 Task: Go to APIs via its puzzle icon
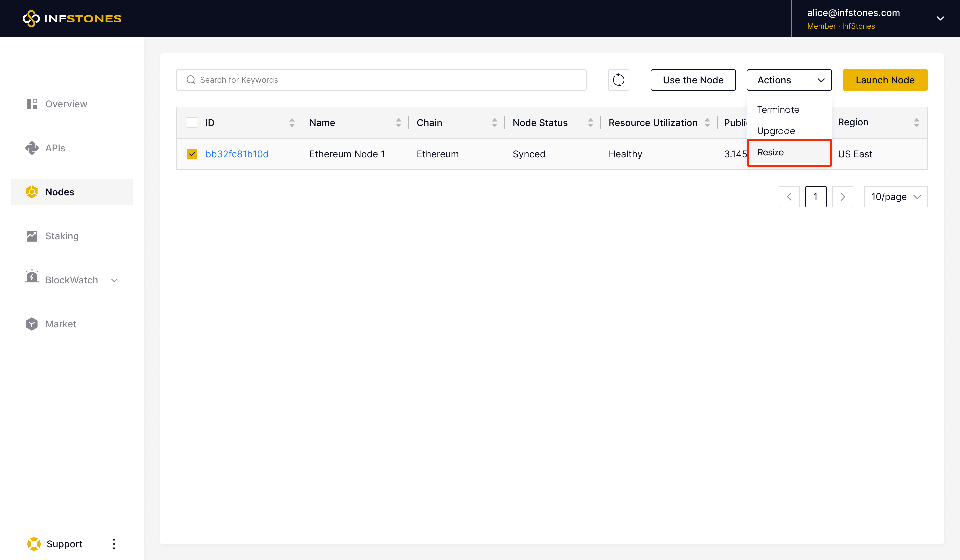[x=32, y=148]
